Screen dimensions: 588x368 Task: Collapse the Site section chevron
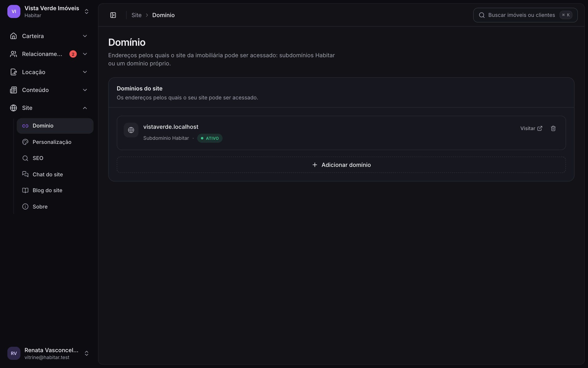[85, 108]
